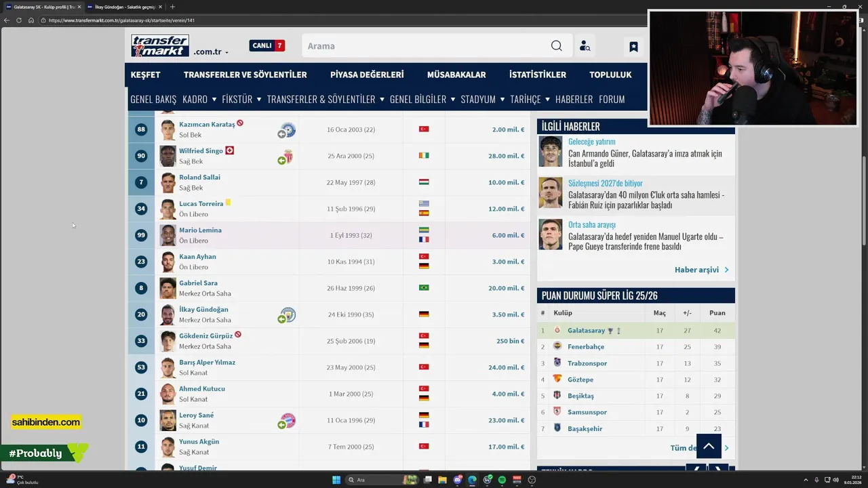Open the İSTATİSTİKLER menu

[x=538, y=75]
